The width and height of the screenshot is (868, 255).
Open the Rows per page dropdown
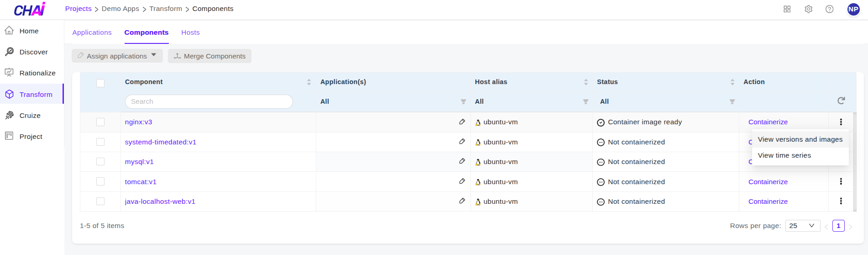(x=802, y=226)
